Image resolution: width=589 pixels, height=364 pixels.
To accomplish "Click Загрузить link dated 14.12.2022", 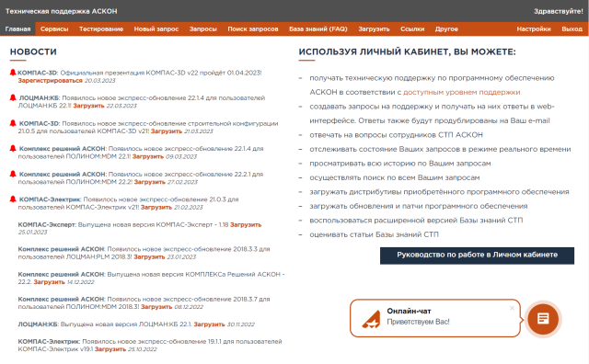I will [x=49, y=282].
